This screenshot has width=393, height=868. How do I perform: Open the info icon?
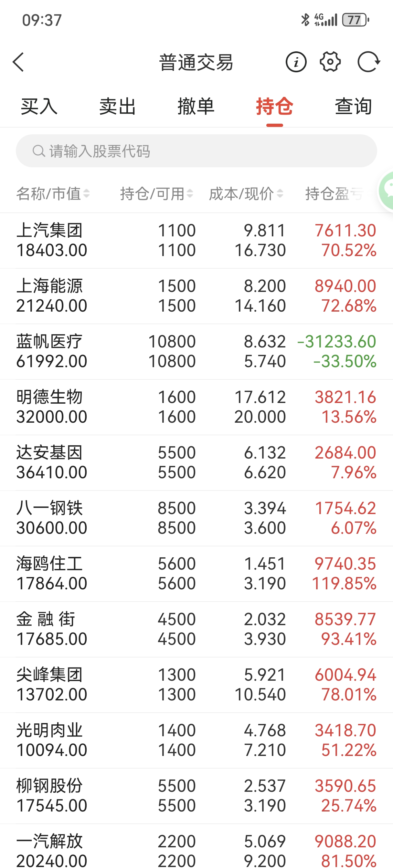click(x=296, y=62)
